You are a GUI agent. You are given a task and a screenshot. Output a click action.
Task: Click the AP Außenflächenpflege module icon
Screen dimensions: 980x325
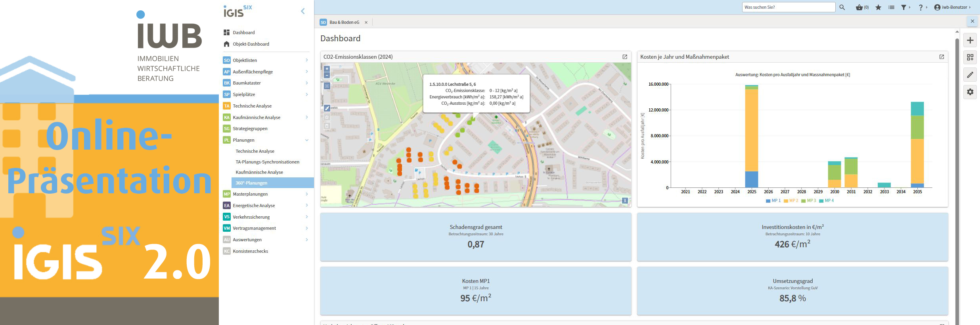point(227,72)
